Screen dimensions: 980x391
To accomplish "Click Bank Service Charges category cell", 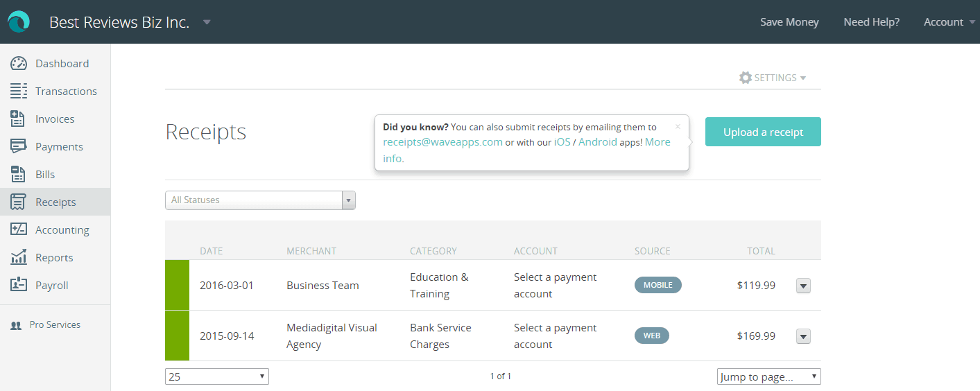I will tap(440, 336).
